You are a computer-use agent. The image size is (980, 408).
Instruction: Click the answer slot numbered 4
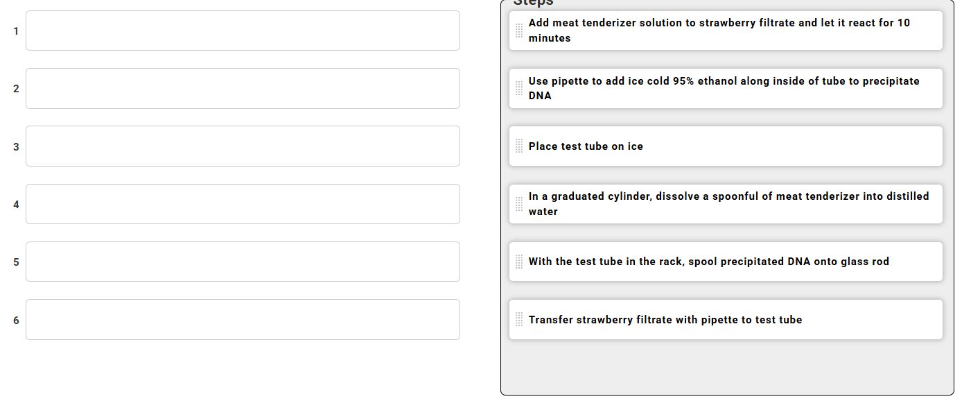243,203
